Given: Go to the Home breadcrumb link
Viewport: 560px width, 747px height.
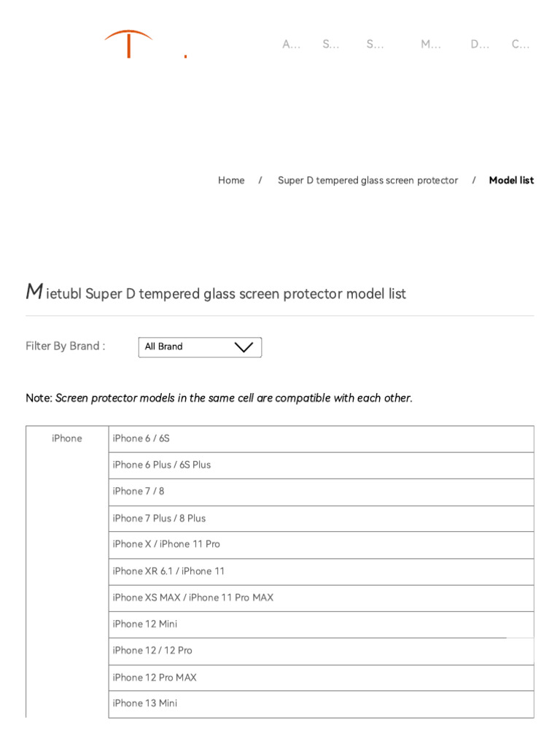Looking at the screenshot, I should tap(231, 180).
